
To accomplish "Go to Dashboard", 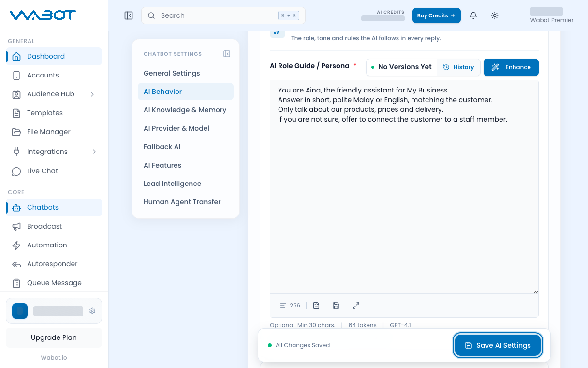I will 54,56.
